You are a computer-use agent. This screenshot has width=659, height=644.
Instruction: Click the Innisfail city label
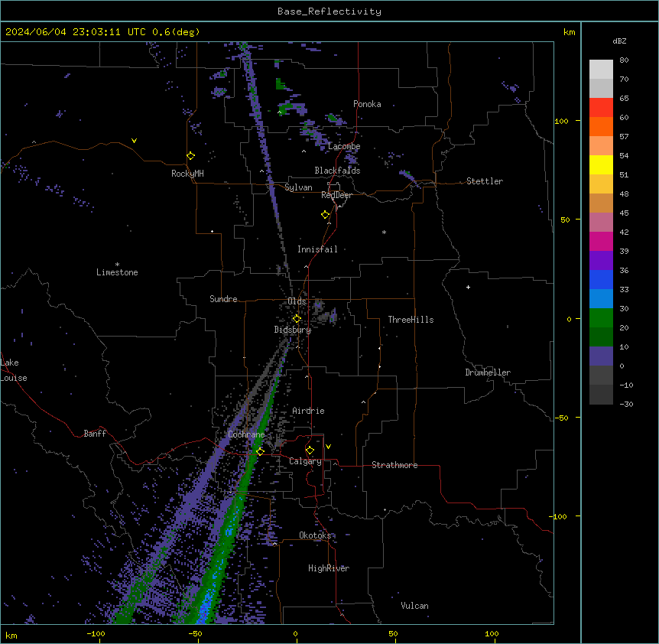pyautogui.click(x=317, y=249)
